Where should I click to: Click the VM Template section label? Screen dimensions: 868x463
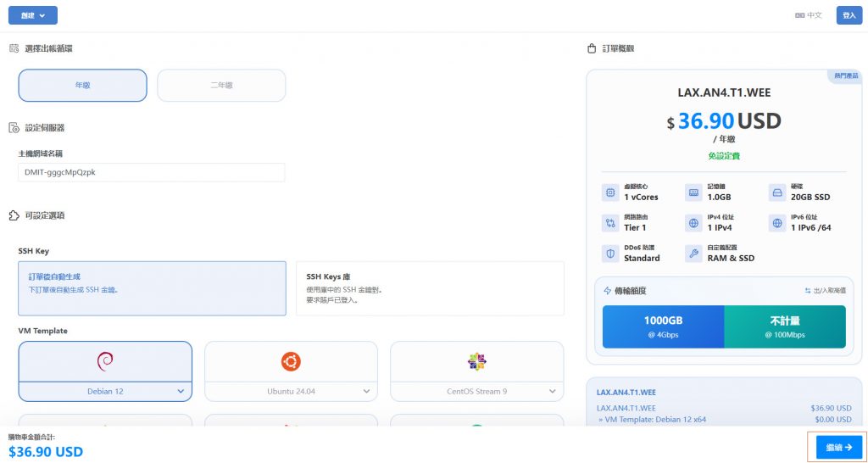point(42,331)
